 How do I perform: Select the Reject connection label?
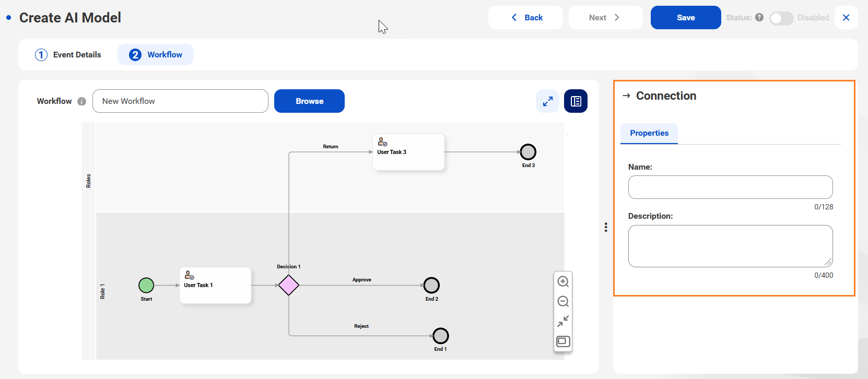(361, 326)
